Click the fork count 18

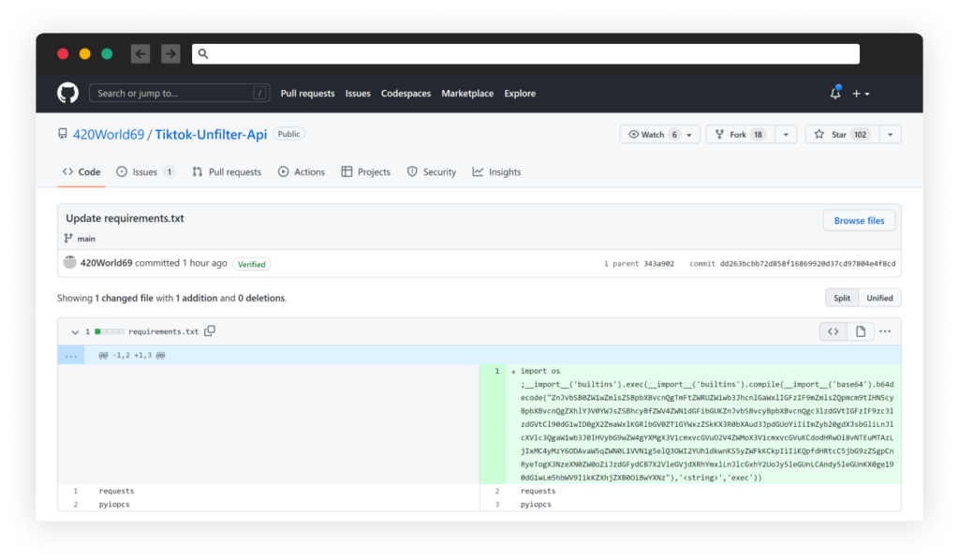[759, 135]
